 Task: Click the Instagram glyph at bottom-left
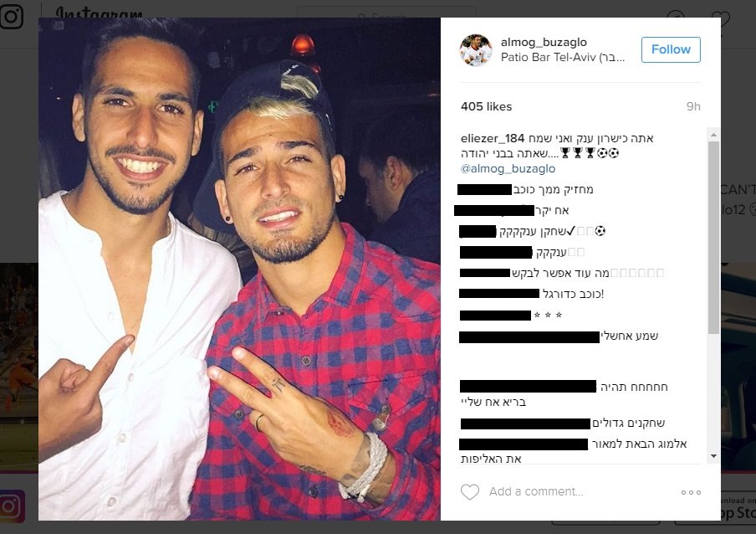(13, 506)
